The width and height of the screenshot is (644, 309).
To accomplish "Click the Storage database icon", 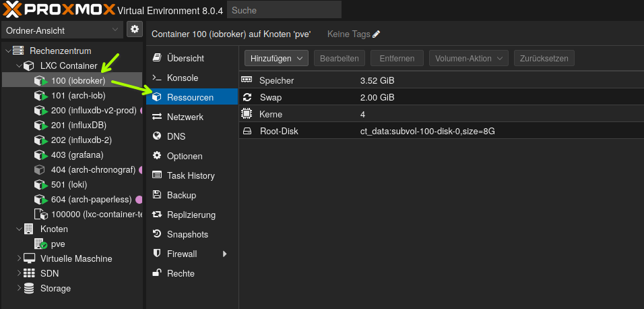I will pyautogui.click(x=29, y=289).
